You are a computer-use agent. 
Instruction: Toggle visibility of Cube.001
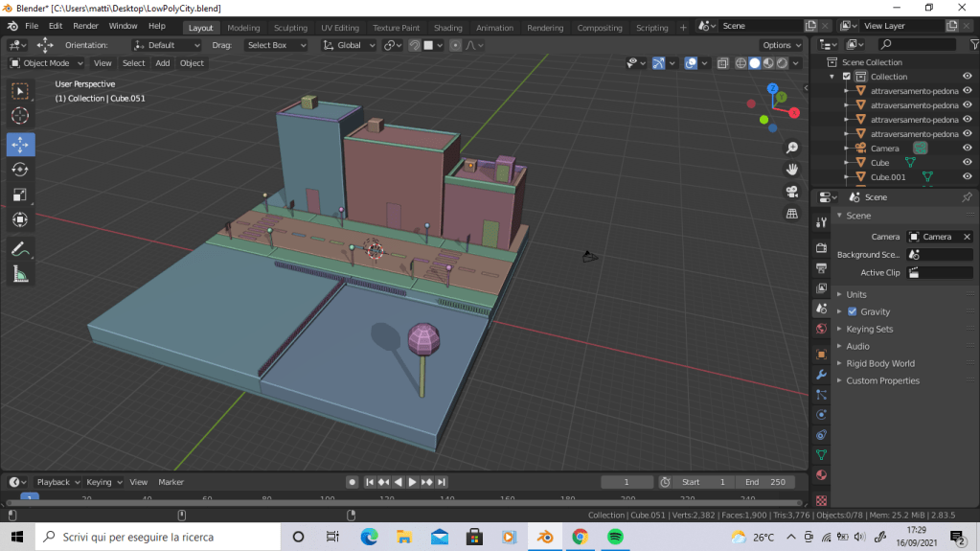[x=967, y=177]
